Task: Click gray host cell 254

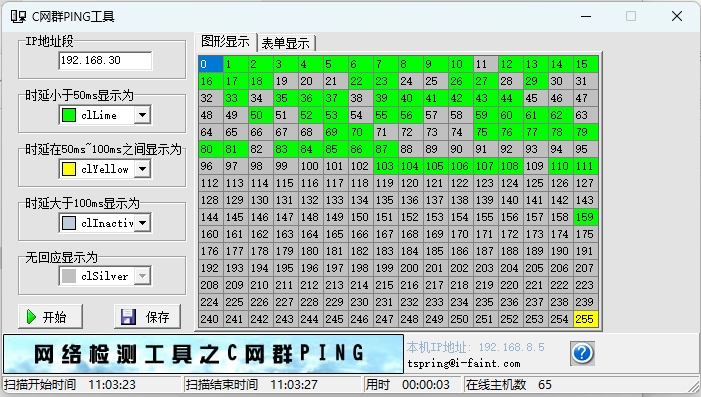Action: click(561, 319)
